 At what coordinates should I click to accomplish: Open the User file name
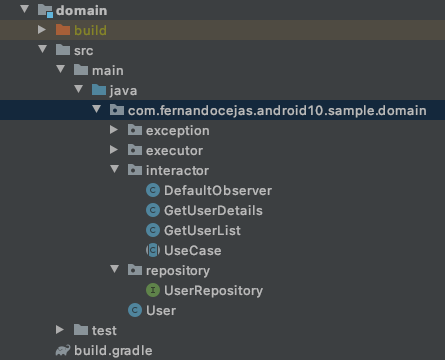pyautogui.click(x=161, y=311)
